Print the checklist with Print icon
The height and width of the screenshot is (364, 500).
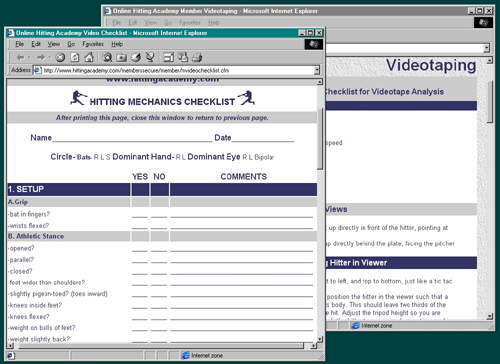(x=197, y=58)
